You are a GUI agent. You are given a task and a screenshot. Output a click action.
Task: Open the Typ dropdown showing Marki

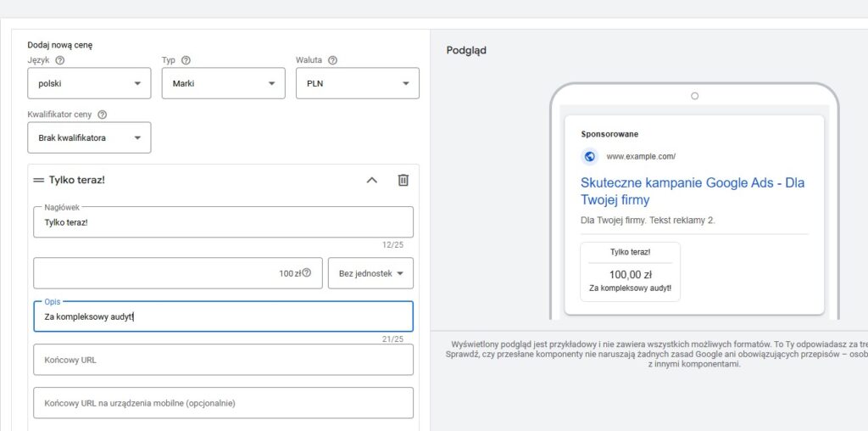tap(223, 83)
